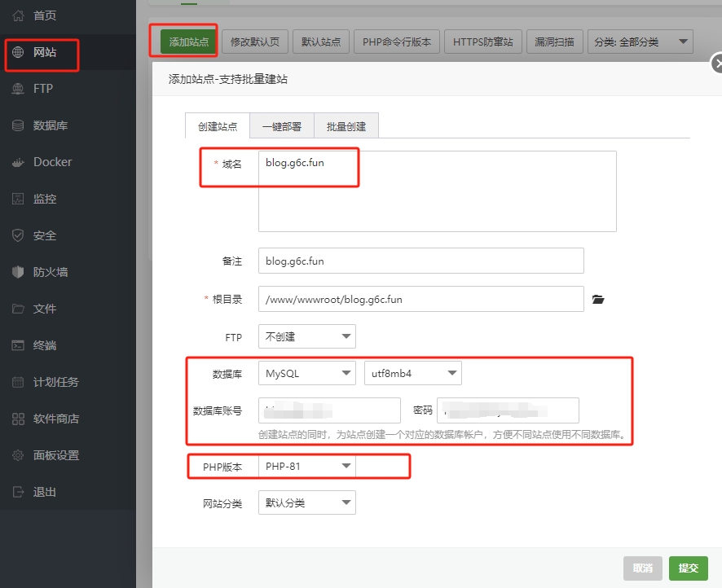Switch to the batch create tab
This screenshot has width=722, height=588.
coord(346,126)
